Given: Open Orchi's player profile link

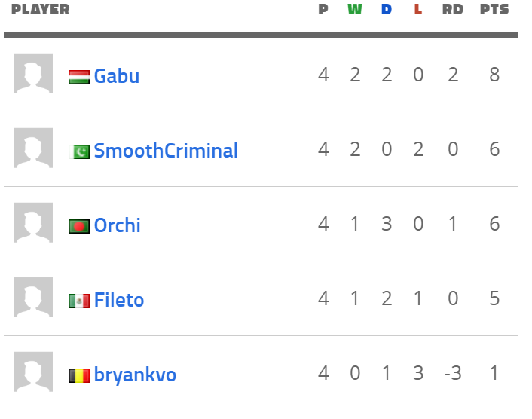Looking at the screenshot, I should 117,225.
